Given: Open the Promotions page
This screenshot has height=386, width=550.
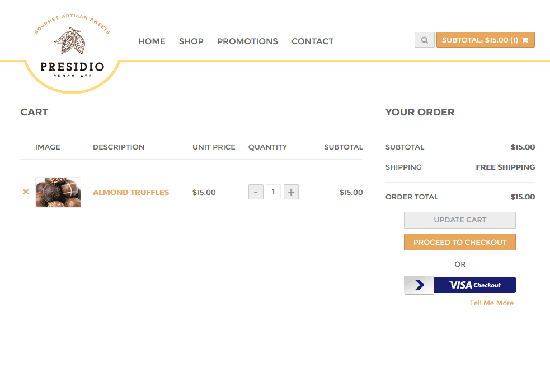Looking at the screenshot, I should 248,41.
